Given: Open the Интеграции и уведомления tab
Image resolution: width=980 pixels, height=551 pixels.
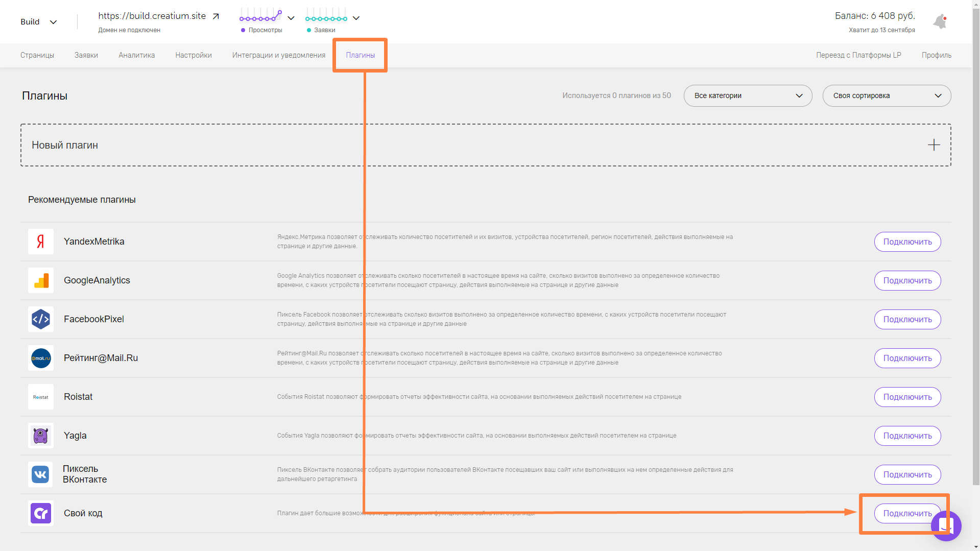Looking at the screenshot, I should 278,55.
